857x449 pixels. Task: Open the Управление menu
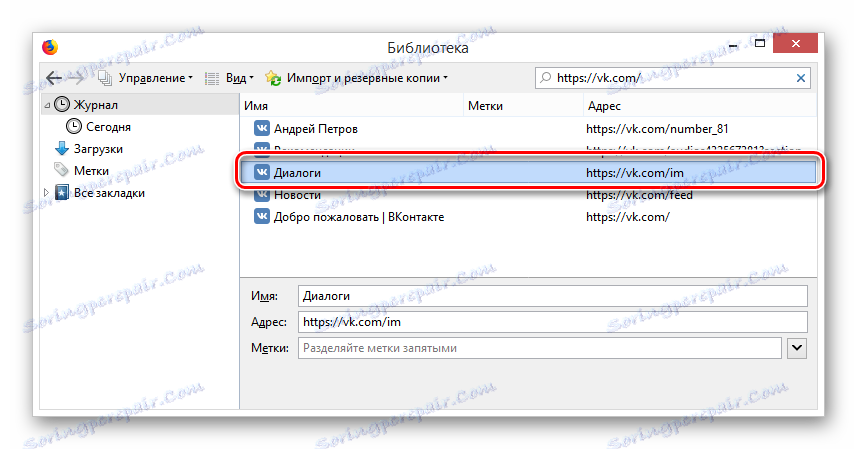(145, 78)
